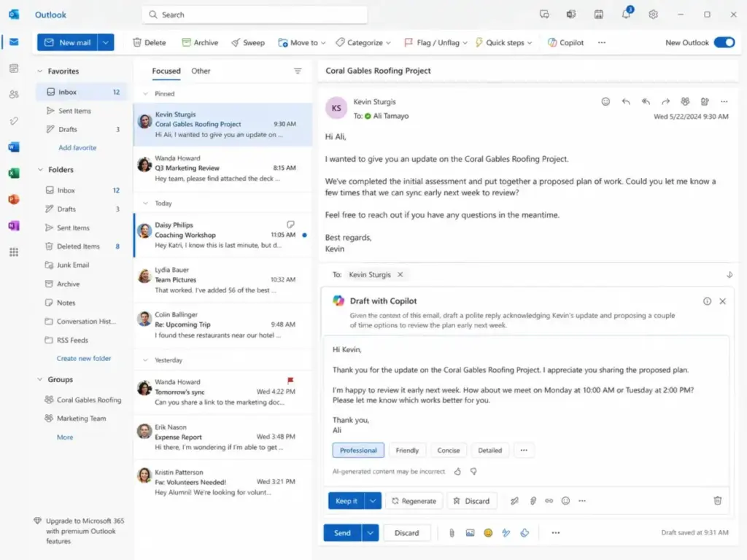Open the Calendar app in left rail
Image resolution: width=747 pixels, height=560 pixels.
14,69
